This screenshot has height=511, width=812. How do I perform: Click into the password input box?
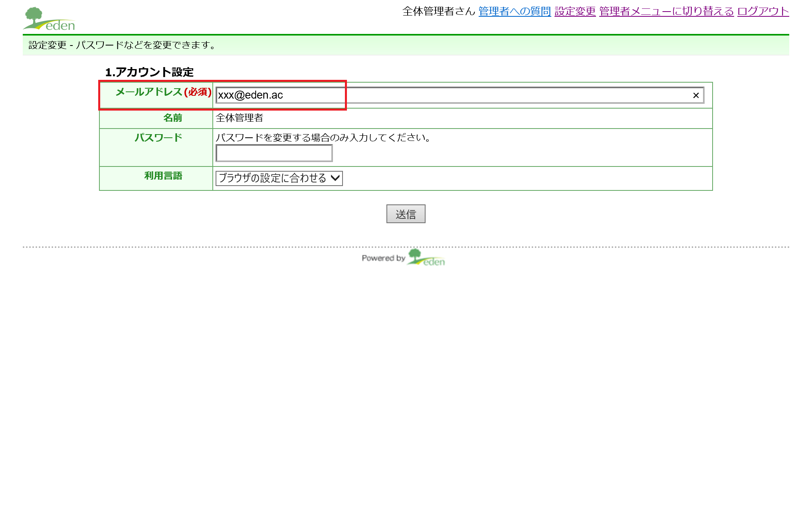[274, 153]
